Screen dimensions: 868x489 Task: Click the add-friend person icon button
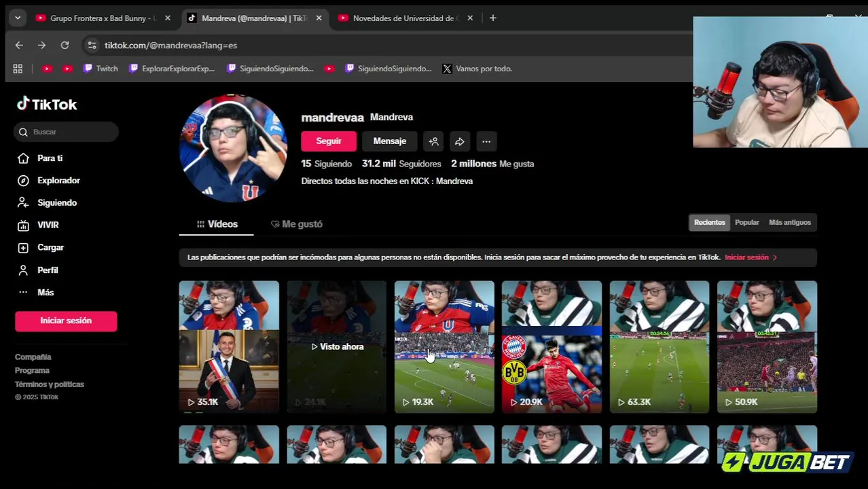433,141
